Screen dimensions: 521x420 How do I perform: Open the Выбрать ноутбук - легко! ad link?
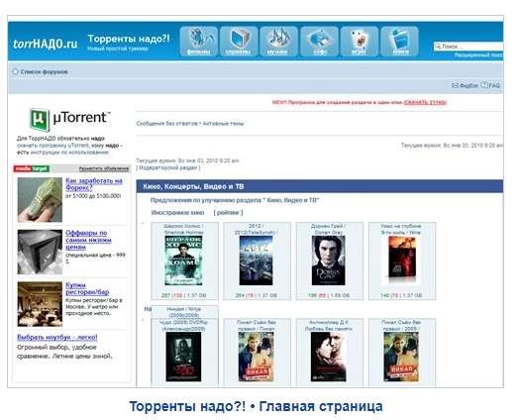pos(57,337)
